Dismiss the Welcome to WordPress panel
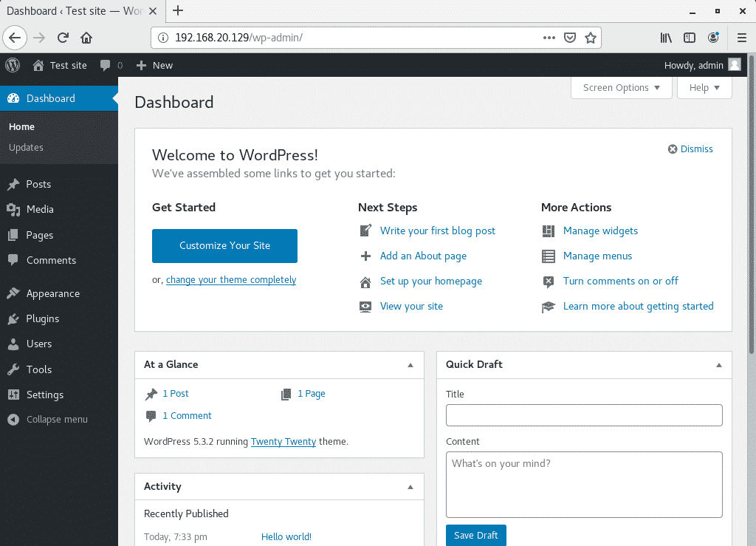The width and height of the screenshot is (756, 546). pyautogui.click(x=690, y=149)
